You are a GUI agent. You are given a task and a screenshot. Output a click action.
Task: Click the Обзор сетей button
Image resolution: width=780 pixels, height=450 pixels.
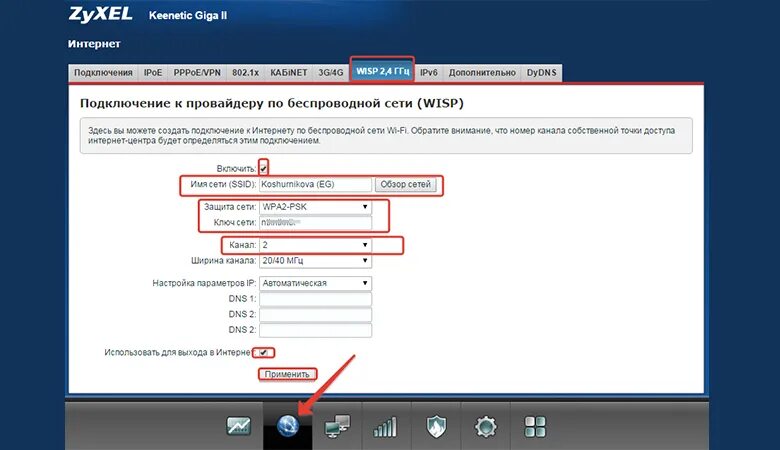(x=405, y=185)
